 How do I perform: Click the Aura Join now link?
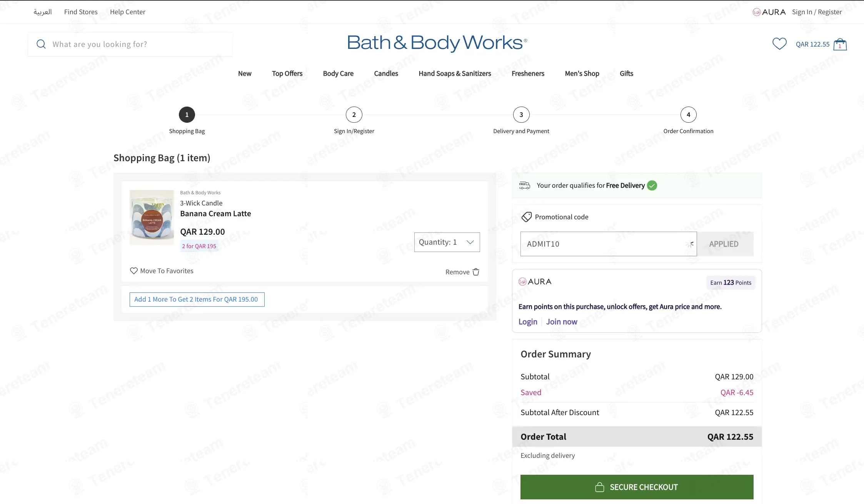(562, 322)
